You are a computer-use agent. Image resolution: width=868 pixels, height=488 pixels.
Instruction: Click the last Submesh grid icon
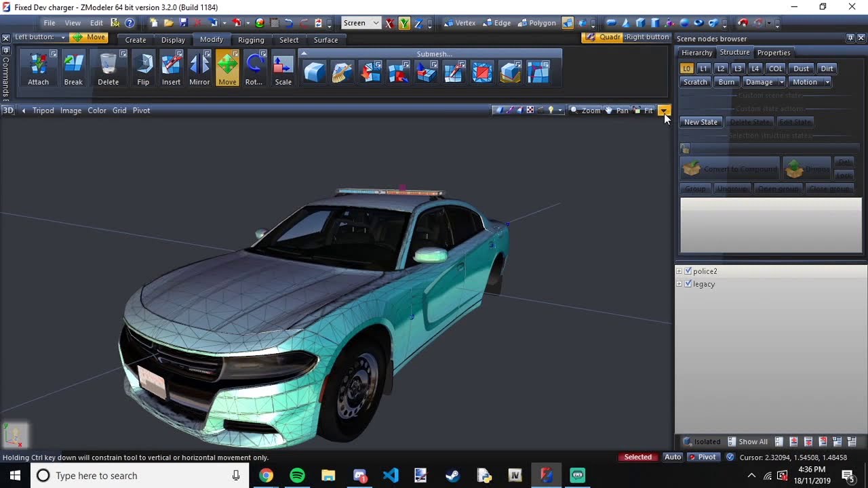(538, 73)
